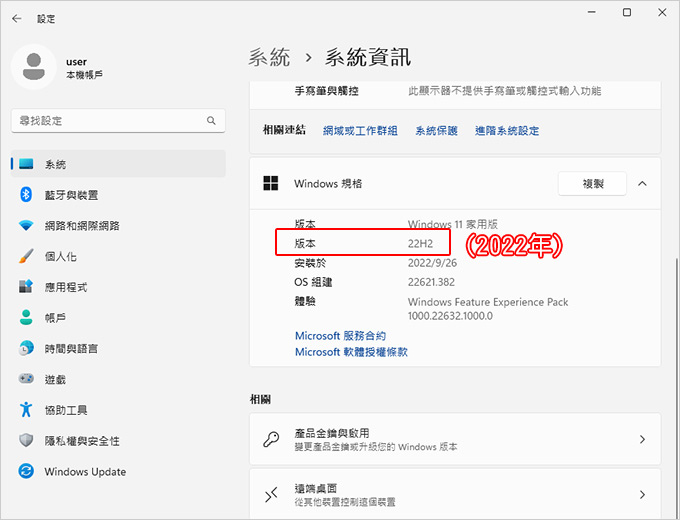
Task: Open the Microsoft 服務合約 link
Action: (340, 336)
